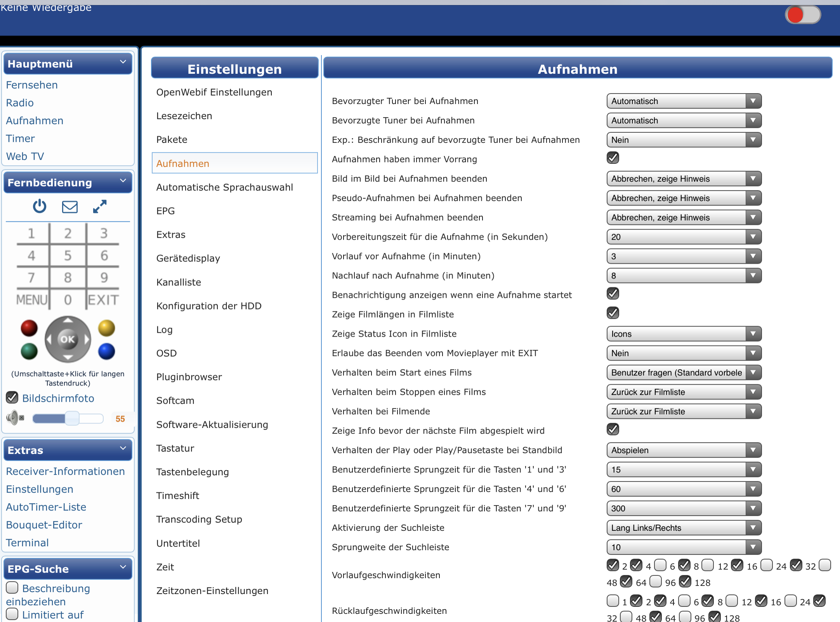Open the Web TV link
The height and width of the screenshot is (622, 840).
pos(25,156)
